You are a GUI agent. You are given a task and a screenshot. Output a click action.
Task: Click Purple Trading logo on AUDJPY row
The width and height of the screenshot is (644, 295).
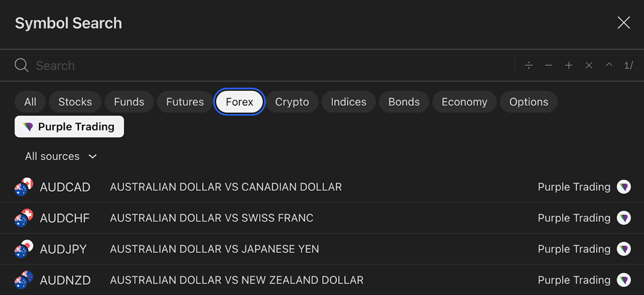point(624,249)
